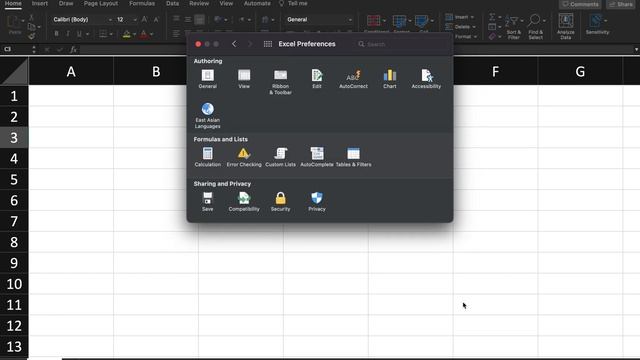Switch to Data ribbon tab
640x360 pixels.
pos(172,3)
